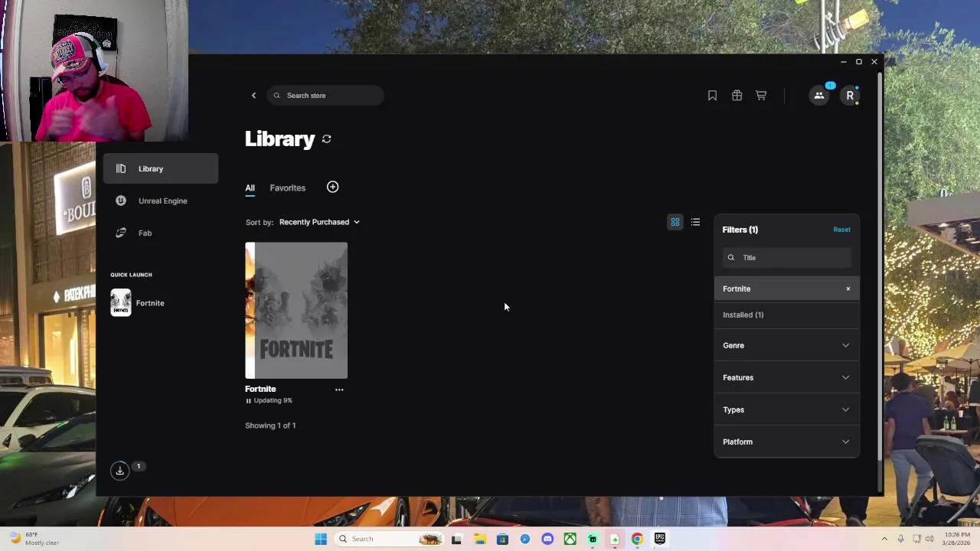Click the Filters (1) heading
Image resolution: width=980 pixels, height=551 pixels.
point(740,230)
